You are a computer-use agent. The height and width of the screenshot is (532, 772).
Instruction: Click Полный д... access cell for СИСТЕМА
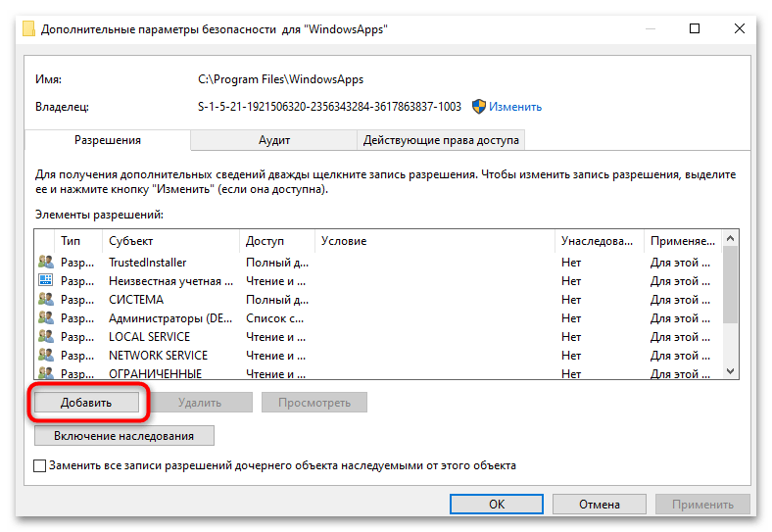(x=277, y=300)
